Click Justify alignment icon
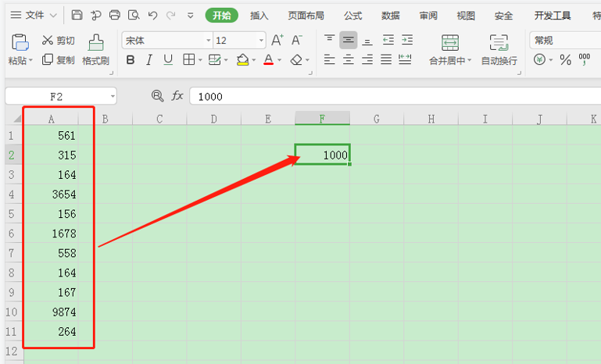This screenshot has width=601, height=364. pyautogui.click(x=386, y=59)
